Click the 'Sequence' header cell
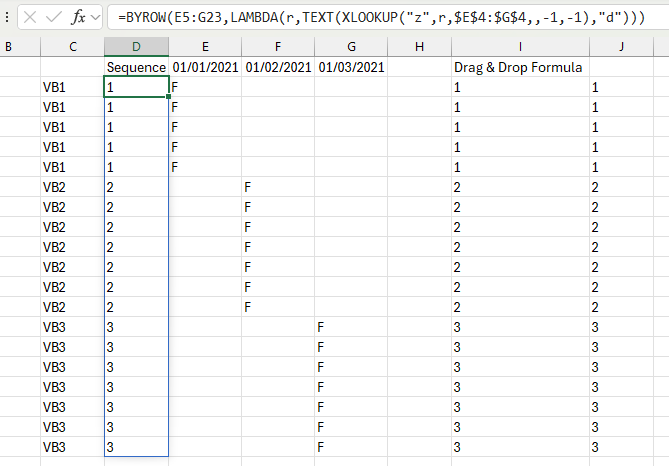This screenshot has height=466, width=669. 137,67
